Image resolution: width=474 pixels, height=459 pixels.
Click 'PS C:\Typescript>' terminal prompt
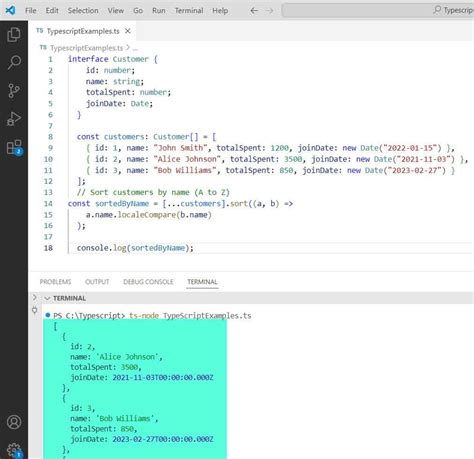pyautogui.click(x=89, y=316)
